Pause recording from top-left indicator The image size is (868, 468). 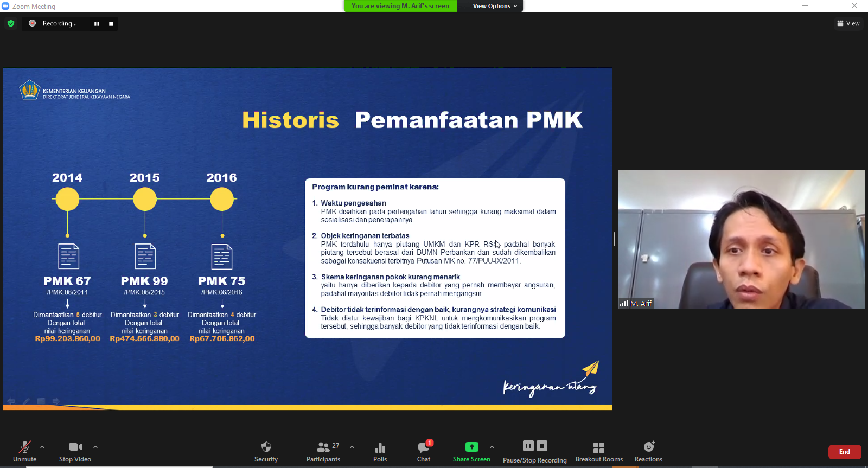(x=97, y=24)
